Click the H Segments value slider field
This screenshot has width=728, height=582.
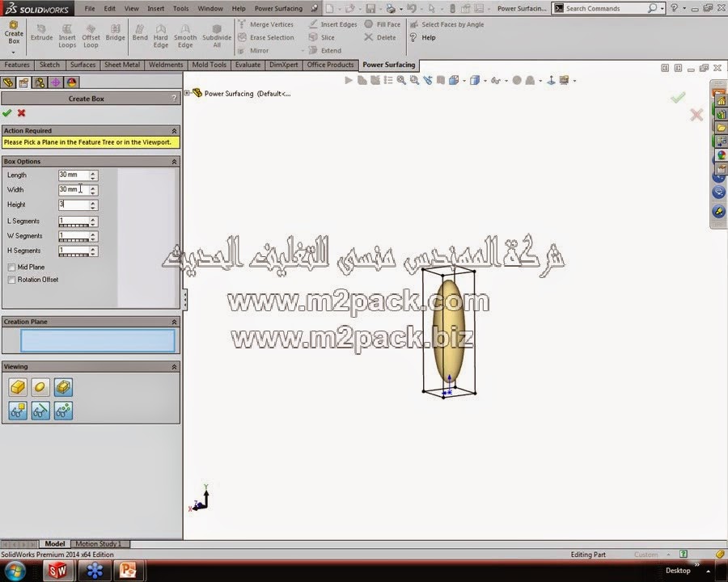point(74,251)
